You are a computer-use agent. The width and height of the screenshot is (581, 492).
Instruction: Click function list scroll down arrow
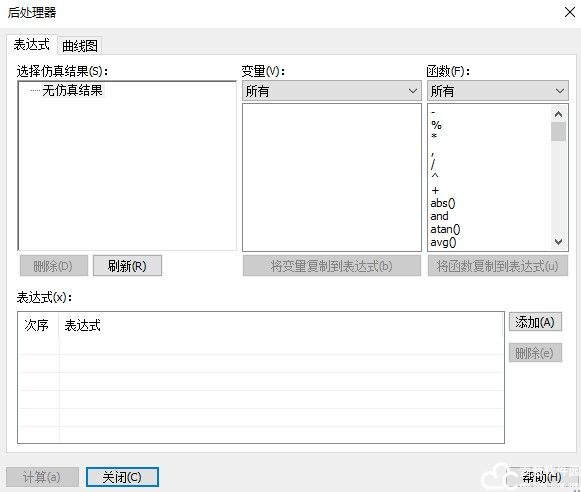coord(558,242)
